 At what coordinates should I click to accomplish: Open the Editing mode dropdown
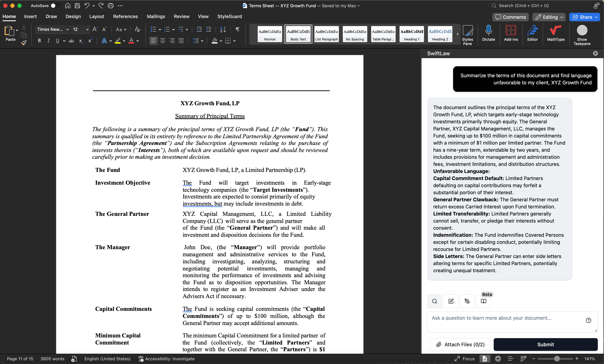549,17
